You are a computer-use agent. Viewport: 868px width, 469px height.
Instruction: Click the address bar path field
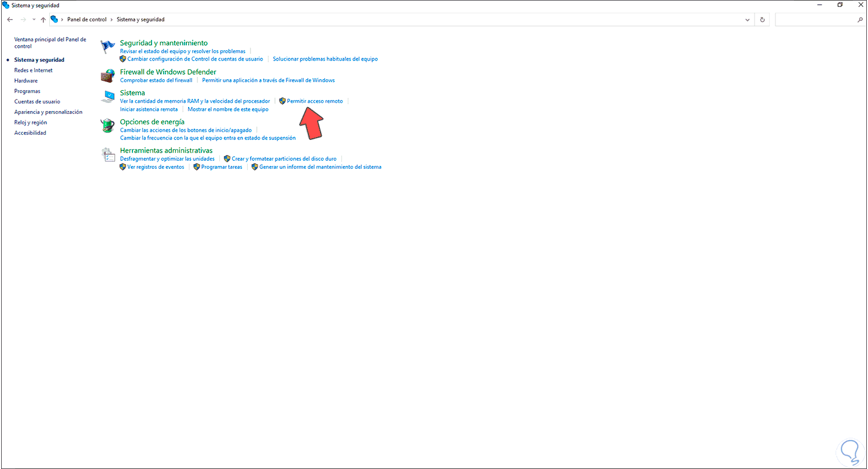[x=403, y=20]
